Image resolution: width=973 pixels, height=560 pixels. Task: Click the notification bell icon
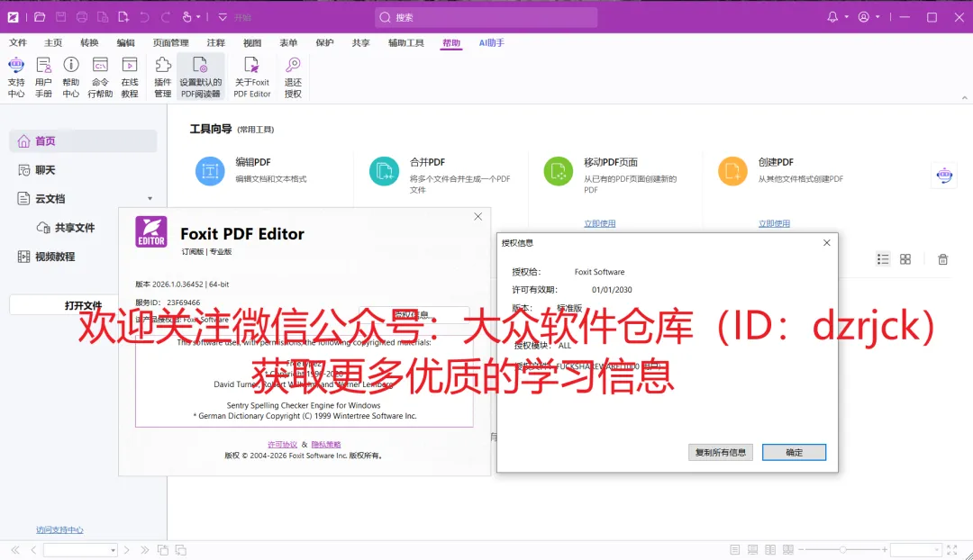tap(832, 17)
